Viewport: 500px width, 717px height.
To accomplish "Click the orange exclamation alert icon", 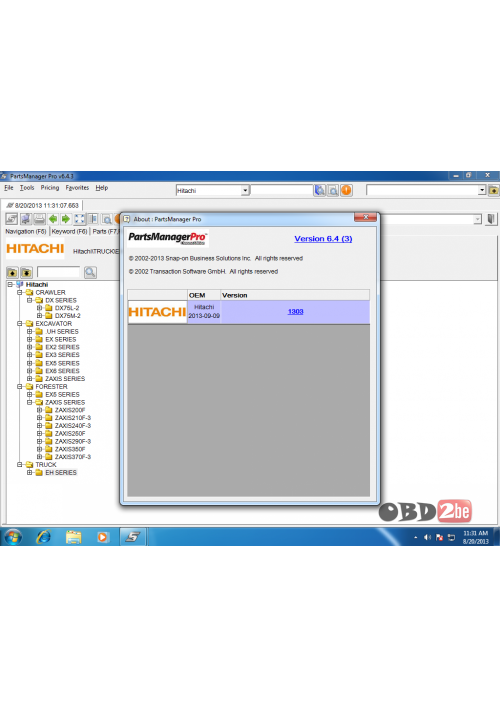I will (346, 190).
